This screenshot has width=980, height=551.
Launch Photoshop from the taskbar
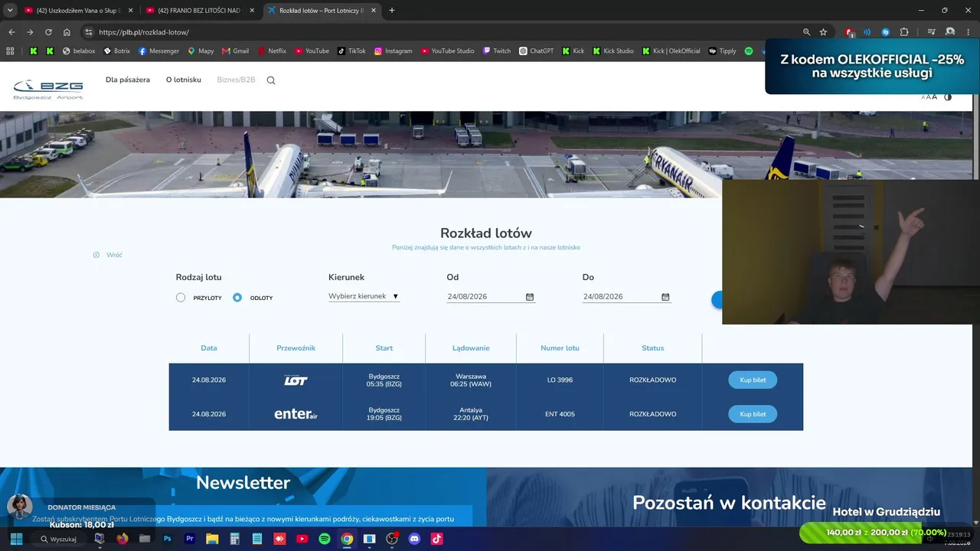click(x=167, y=539)
